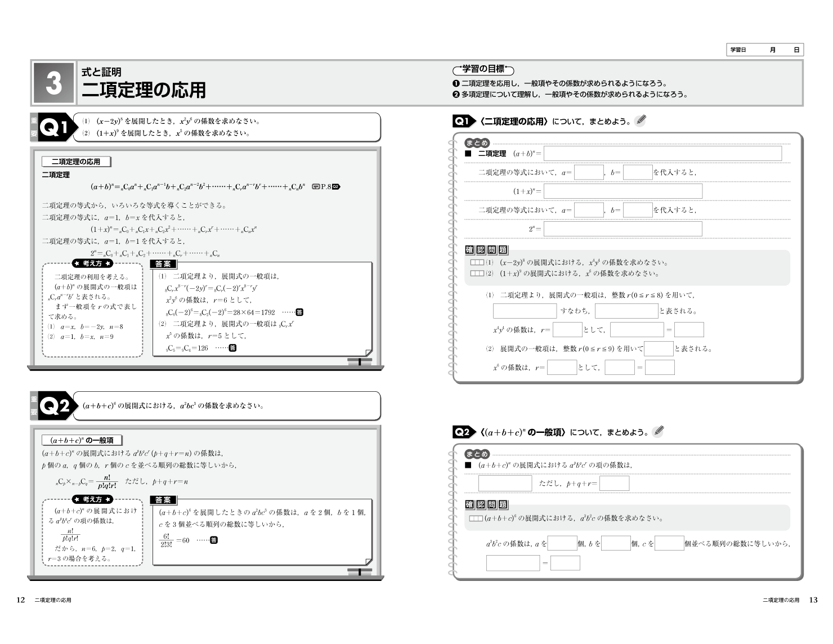
Task: Click the blank field after 二項定理 (a+b)ⁿ=
Action: (662, 153)
